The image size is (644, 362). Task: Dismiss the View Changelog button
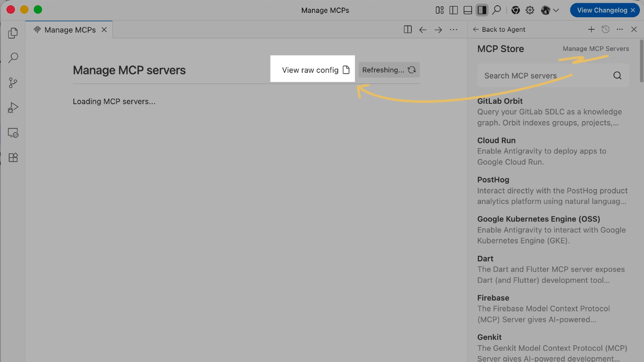(x=633, y=10)
